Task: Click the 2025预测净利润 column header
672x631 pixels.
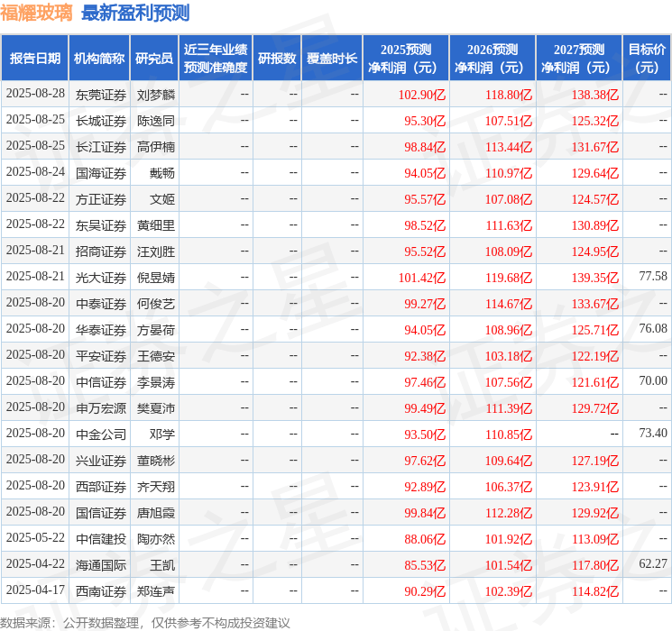Action: (x=405, y=59)
